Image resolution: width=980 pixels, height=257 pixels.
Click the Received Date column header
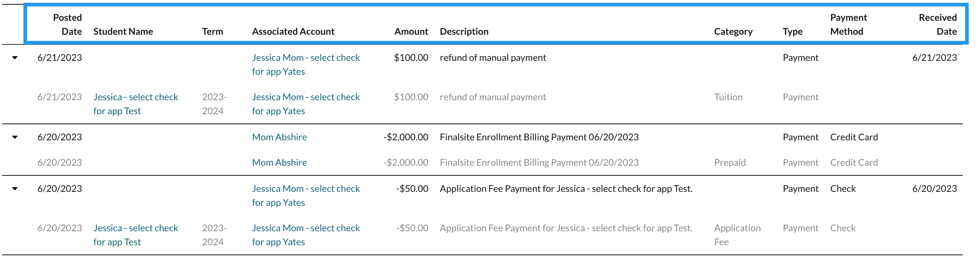[x=937, y=24]
